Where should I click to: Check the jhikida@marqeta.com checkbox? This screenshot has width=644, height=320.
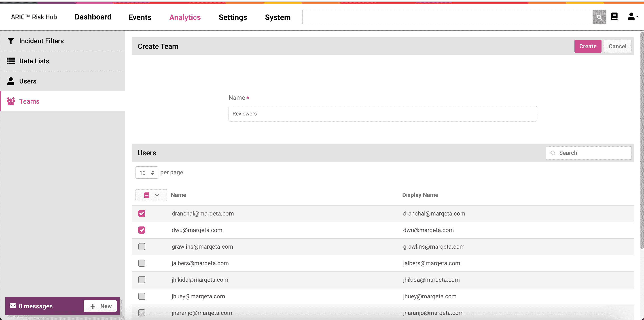tap(142, 280)
